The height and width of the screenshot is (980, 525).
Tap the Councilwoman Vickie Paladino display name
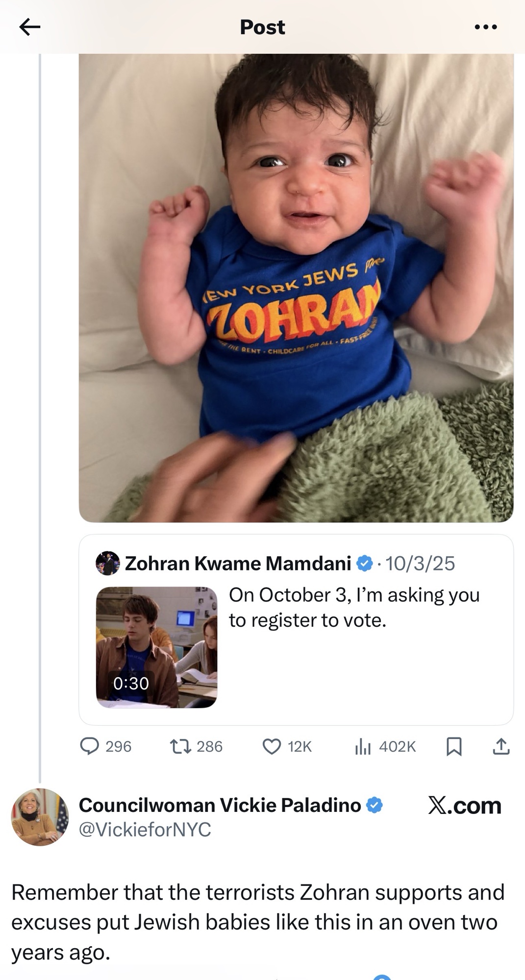tap(220, 805)
